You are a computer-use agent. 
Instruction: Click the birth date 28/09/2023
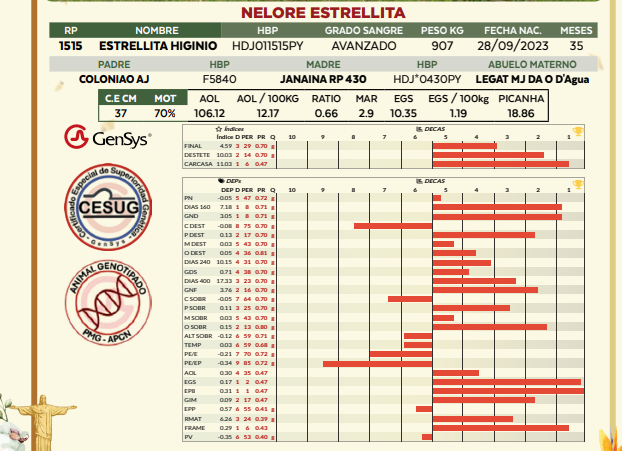coord(513,46)
